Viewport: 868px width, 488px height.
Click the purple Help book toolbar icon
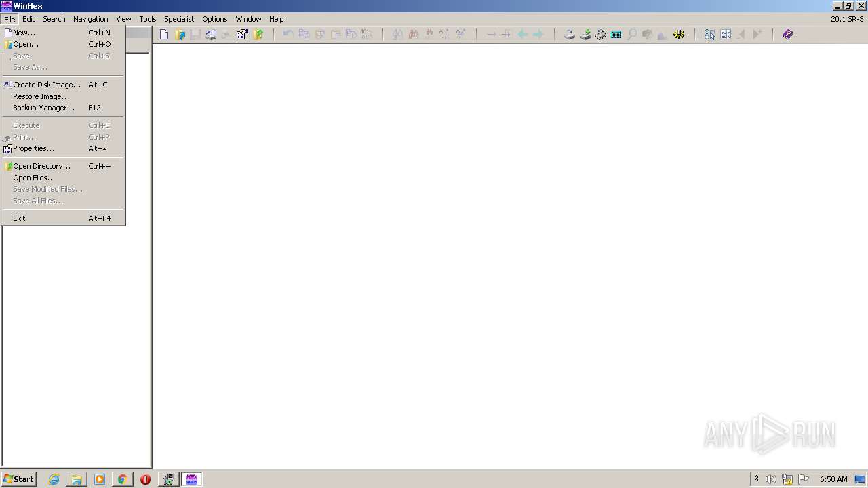tap(787, 35)
